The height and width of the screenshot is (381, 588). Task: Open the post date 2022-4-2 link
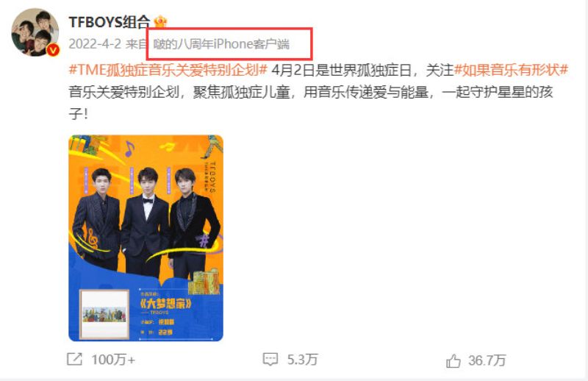[95, 44]
